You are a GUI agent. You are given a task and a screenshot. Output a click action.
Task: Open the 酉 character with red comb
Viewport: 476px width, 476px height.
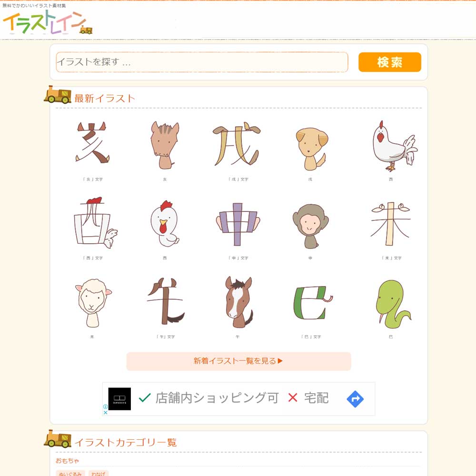[95, 222]
